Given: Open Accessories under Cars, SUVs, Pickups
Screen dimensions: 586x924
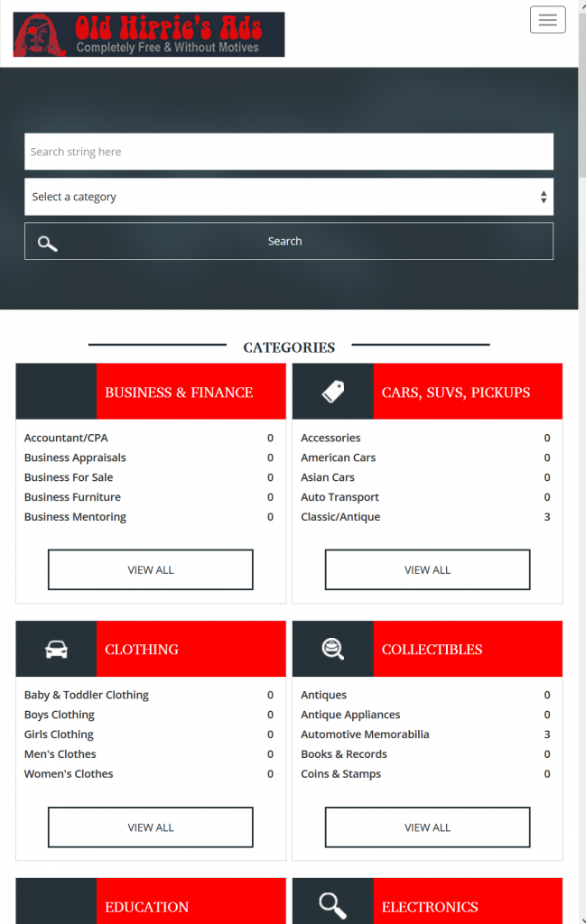Looking at the screenshot, I should coord(330,438).
